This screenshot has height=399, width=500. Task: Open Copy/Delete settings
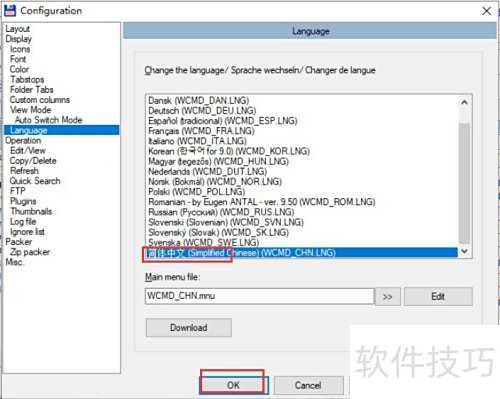tap(33, 161)
